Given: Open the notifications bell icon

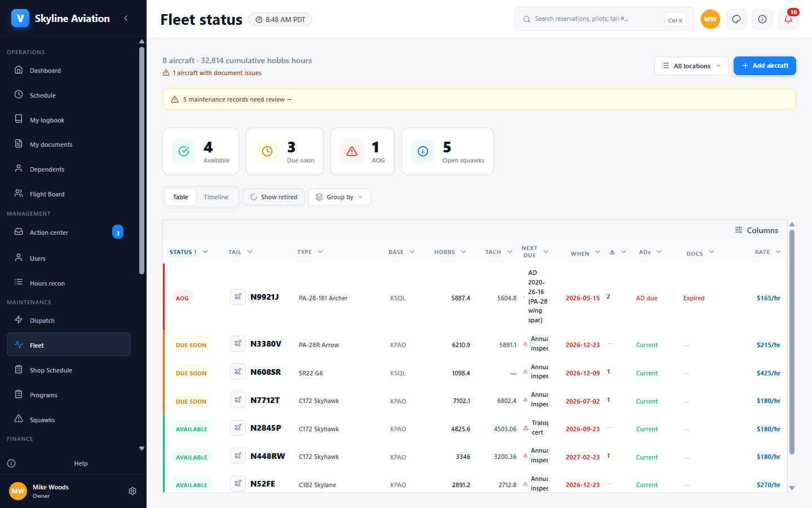Looking at the screenshot, I should click(x=788, y=19).
